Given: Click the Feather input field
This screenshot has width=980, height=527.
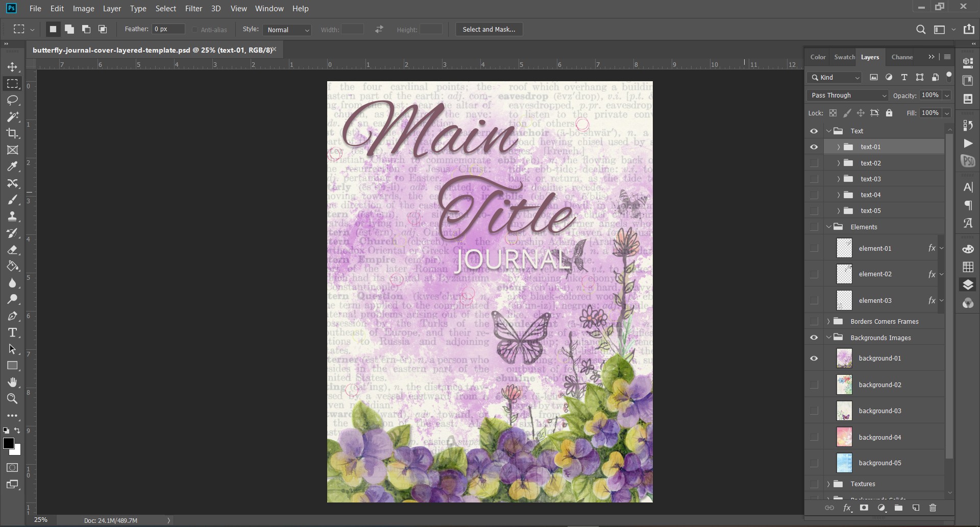Looking at the screenshot, I should pos(168,29).
